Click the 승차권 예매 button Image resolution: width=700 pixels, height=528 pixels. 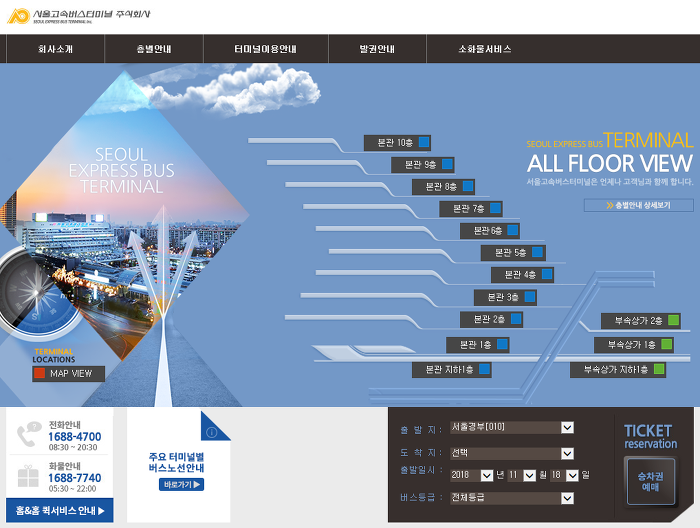(x=651, y=482)
